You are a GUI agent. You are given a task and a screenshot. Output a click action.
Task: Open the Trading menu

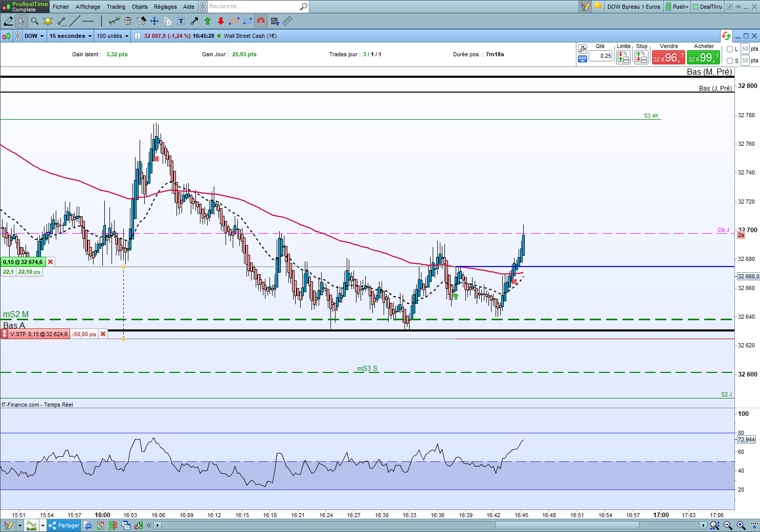click(x=116, y=7)
